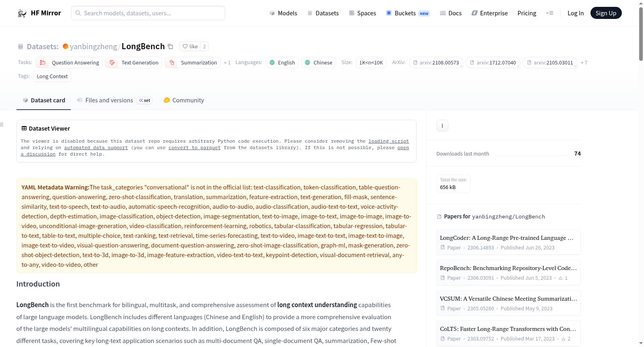
Task: Open the RepoBench paper card
Action: click(x=508, y=272)
